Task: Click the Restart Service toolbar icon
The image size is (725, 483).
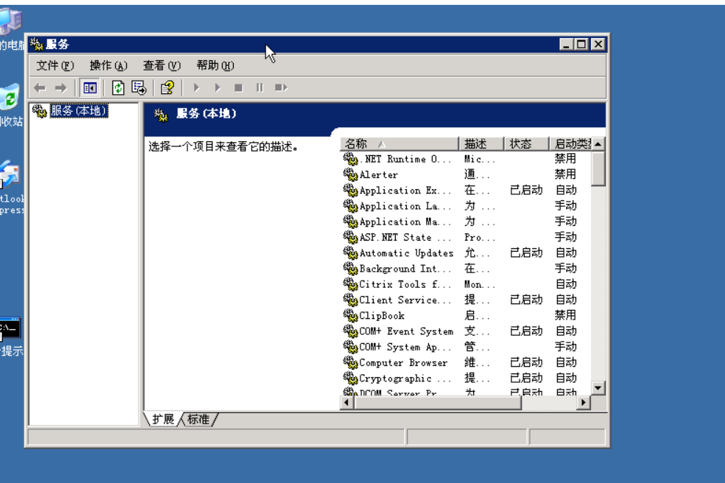Action: (281, 88)
